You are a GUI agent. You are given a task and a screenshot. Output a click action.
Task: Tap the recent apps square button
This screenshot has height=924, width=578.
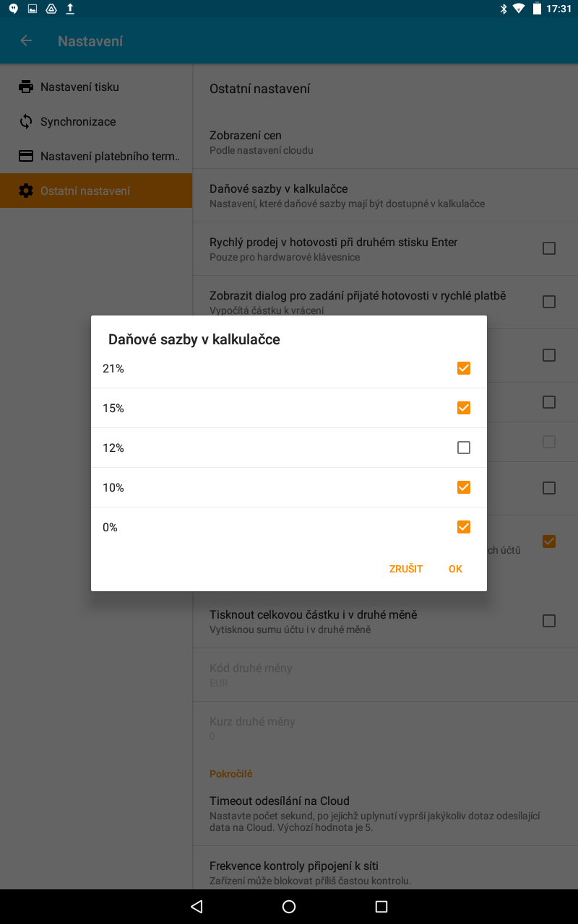point(381,907)
